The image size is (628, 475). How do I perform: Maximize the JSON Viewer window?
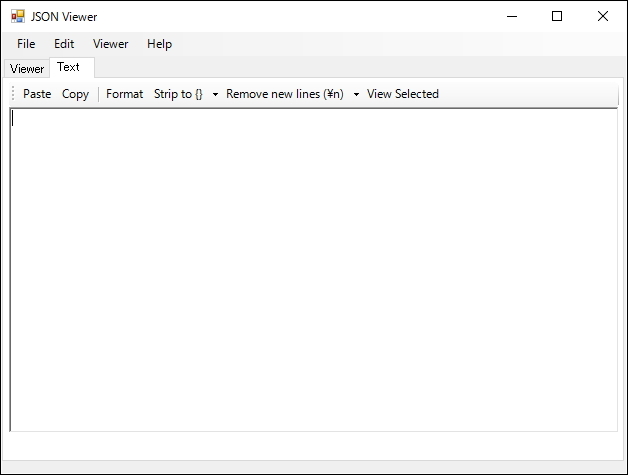[557, 16]
